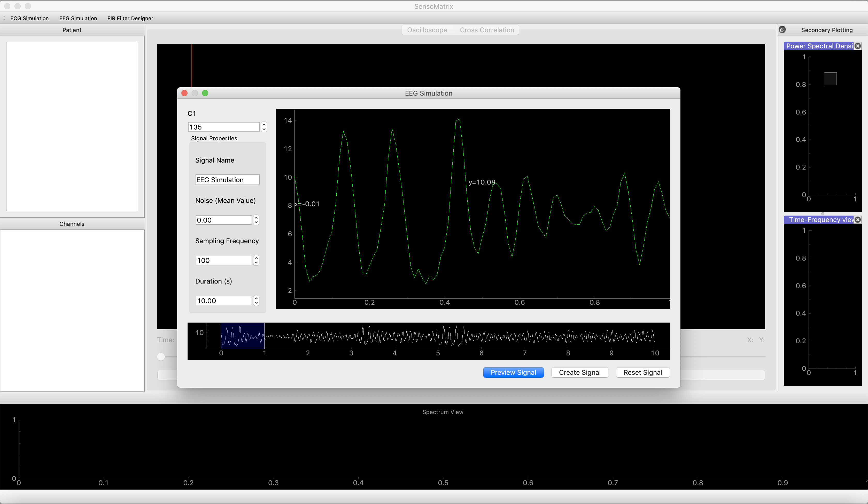Image resolution: width=868 pixels, height=504 pixels.
Task: Click the Preview Signal button
Action: pyautogui.click(x=513, y=372)
